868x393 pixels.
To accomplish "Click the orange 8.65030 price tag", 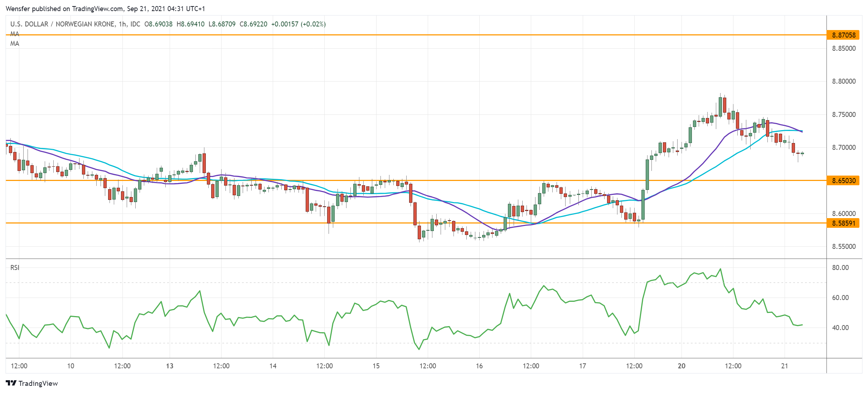I will pos(844,181).
